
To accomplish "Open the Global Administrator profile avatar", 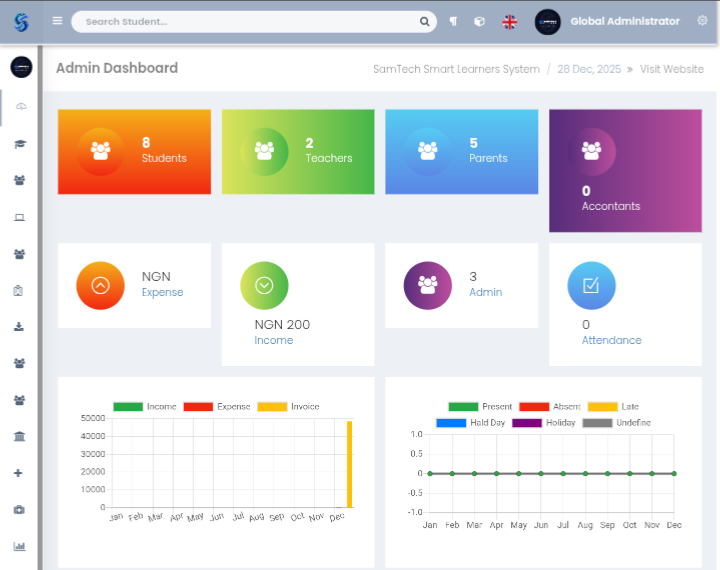I will 547,22.
